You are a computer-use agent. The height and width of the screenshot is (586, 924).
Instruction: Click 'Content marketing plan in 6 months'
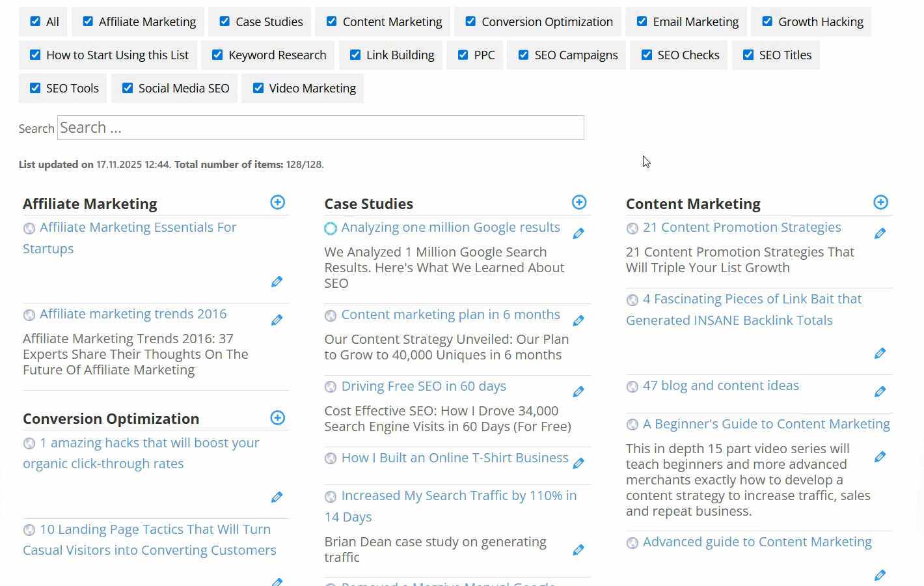coord(450,314)
